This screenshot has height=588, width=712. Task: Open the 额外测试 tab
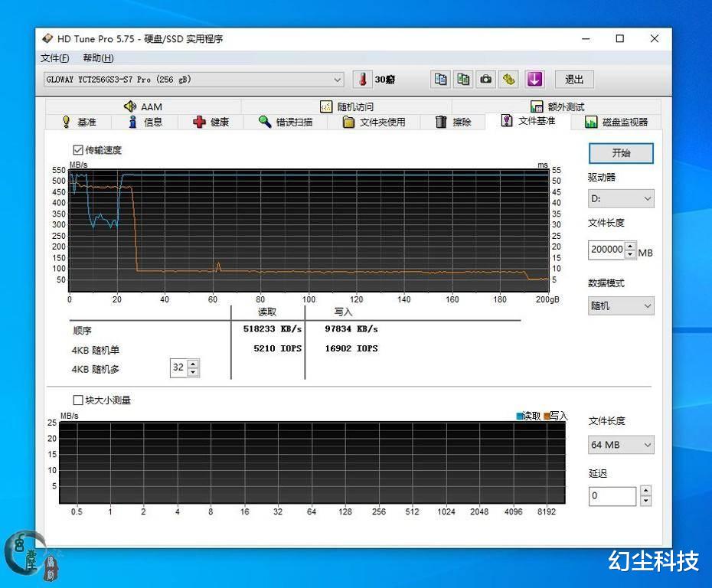pos(557,106)
